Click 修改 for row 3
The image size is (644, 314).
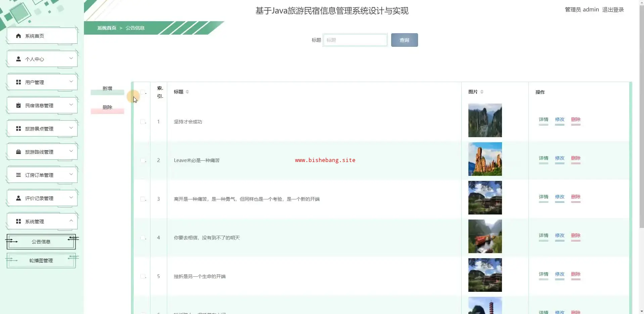point(560,197)
